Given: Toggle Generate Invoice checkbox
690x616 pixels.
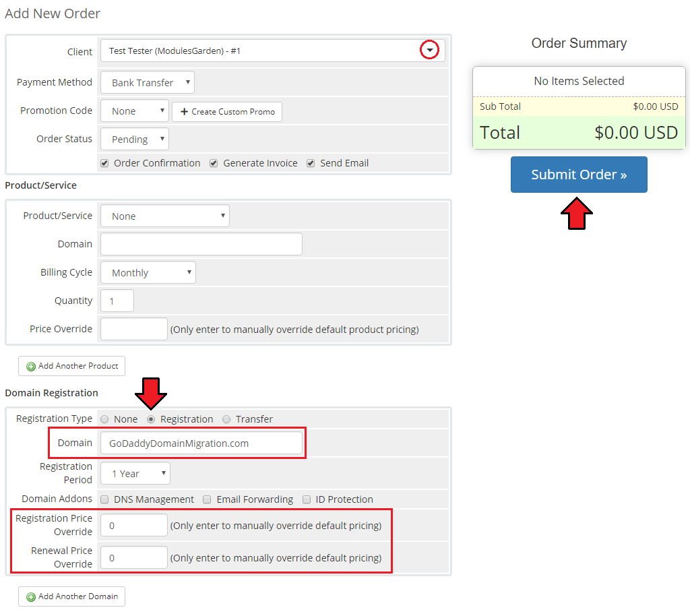Looking at the screenshot, I should coord(214,163).
